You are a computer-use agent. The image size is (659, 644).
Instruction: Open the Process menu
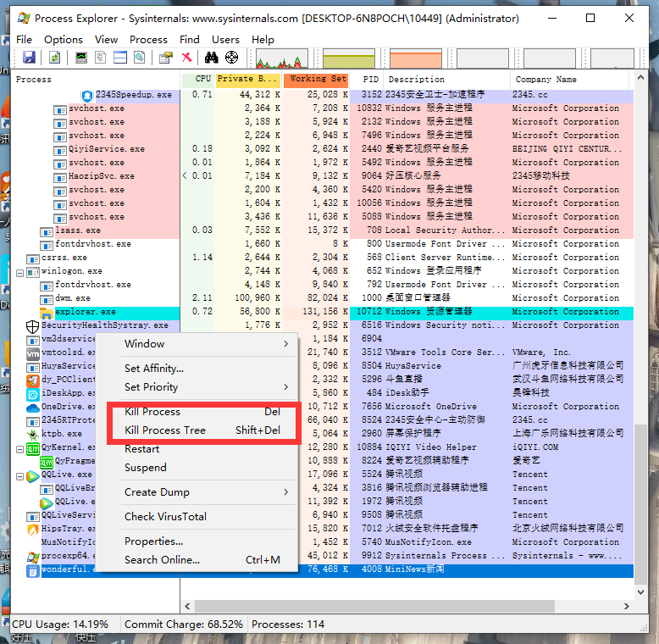pyautogui.click(x=148, y=40)
